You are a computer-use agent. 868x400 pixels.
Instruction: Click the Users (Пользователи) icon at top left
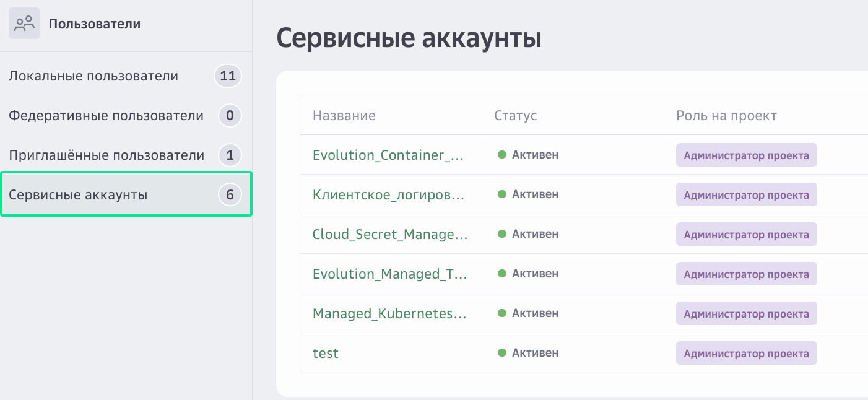pos(24,24)
